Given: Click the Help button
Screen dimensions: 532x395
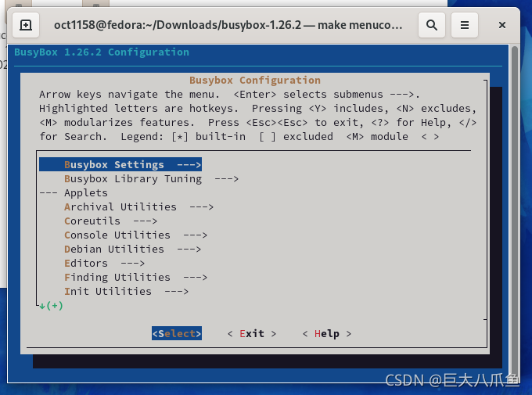Looking at the screenshot, I should [327, 333].
